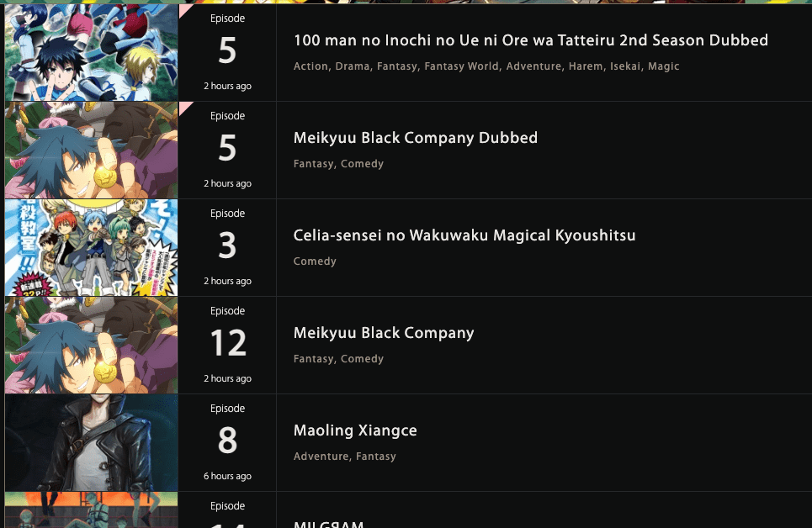The image size is (812, 528).
Task: Open the title 100 man no Inochi 2nd Season Dubbed
Action: [x=530, y=40]
